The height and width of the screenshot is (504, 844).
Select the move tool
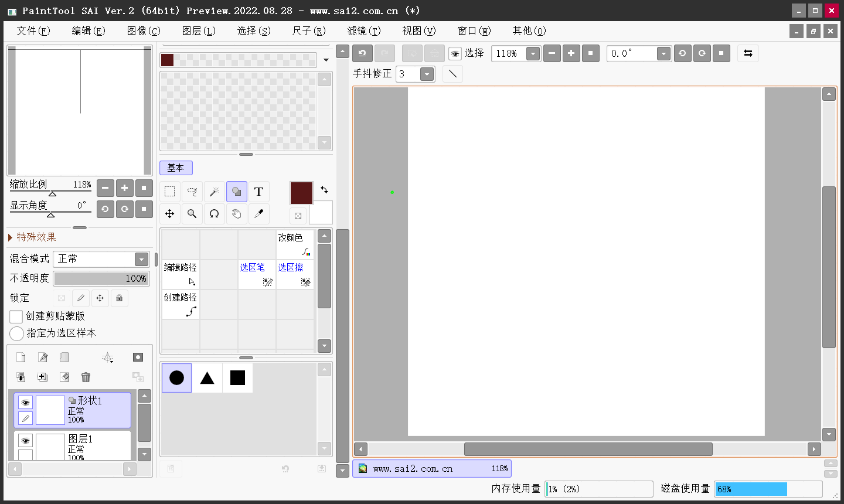[169, 214]
